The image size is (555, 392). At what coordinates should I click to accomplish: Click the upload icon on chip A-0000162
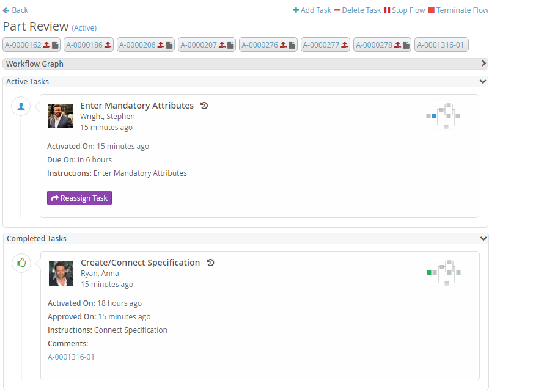pyautogui.click(x=46, y=45)
